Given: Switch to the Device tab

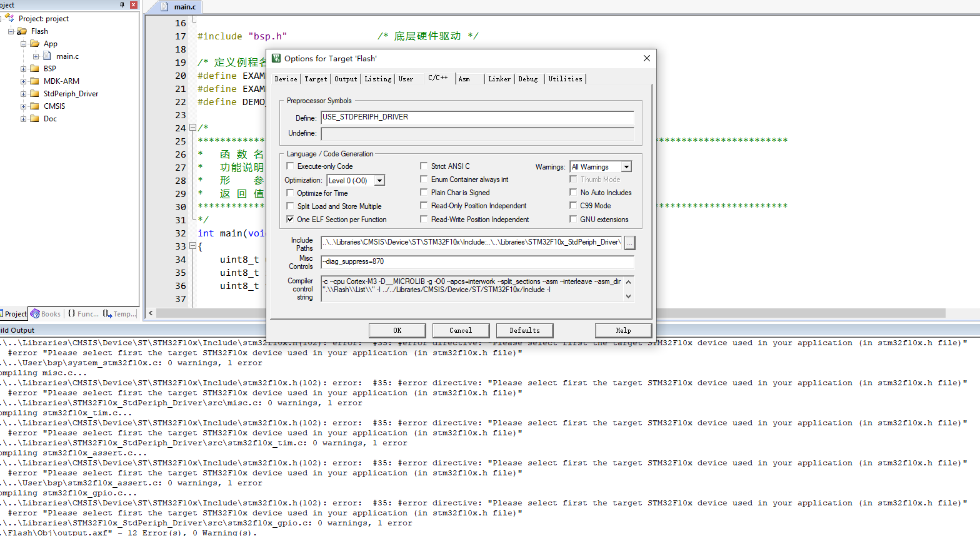Looking at the screenshot, I should [286, 79].
